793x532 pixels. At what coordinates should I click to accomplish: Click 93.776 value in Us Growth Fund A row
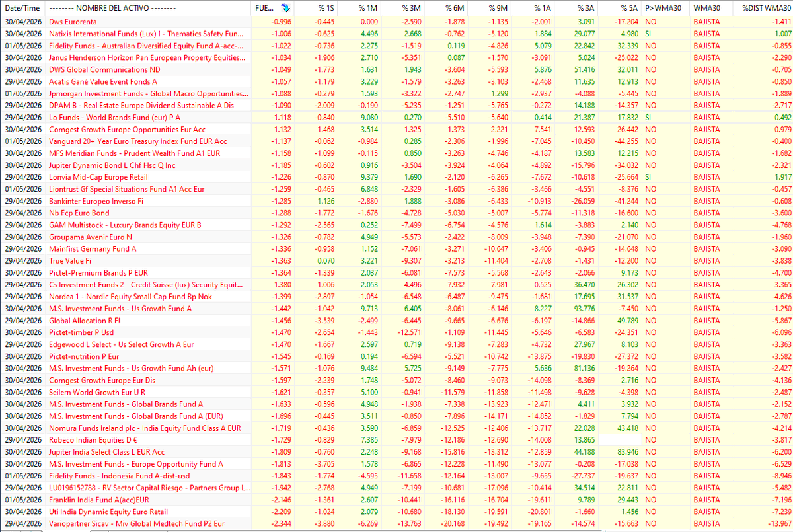pos(585,309)
